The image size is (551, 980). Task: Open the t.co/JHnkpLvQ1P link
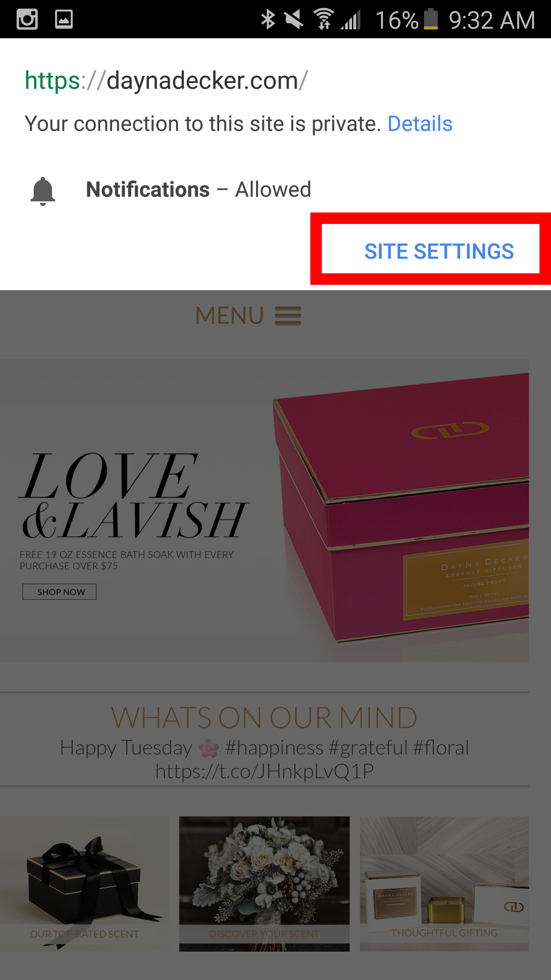click(264, 771)
